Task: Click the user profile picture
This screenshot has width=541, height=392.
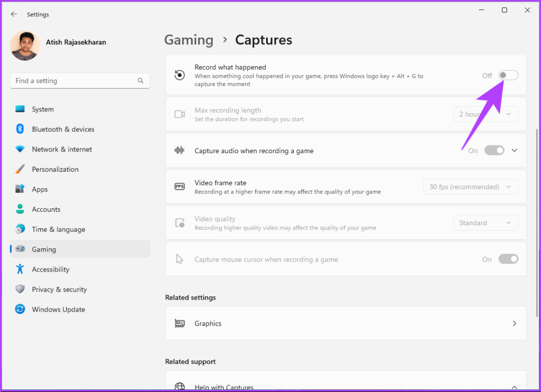Action: coord(25,45)
